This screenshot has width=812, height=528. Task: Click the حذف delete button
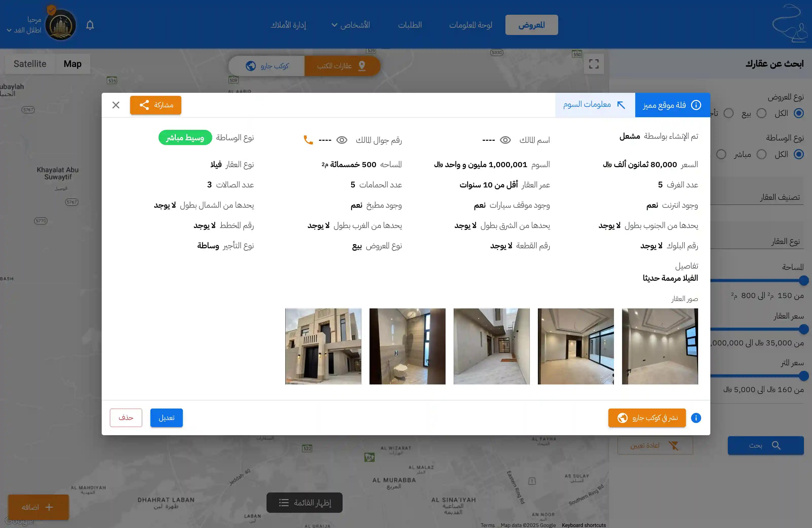126,418
